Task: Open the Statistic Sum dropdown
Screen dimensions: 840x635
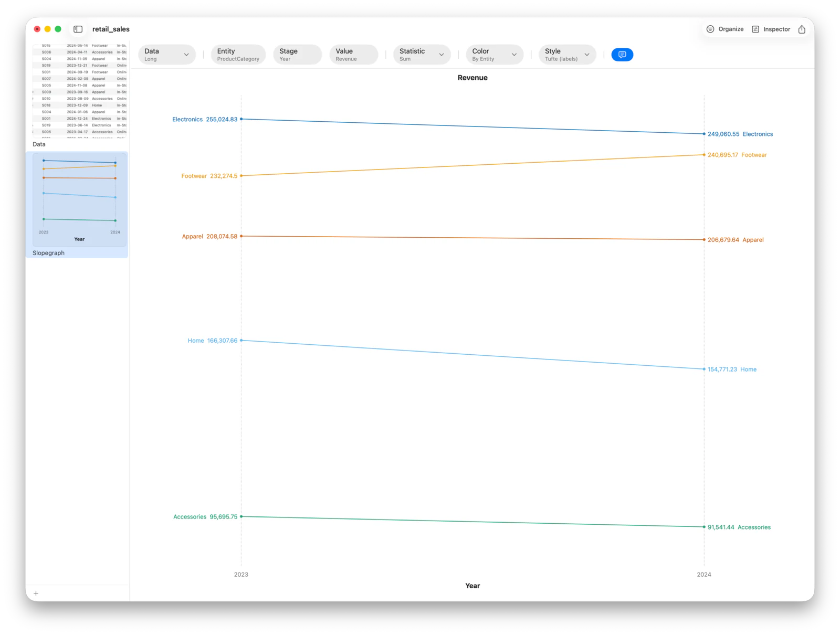Action: pos(422,55)
